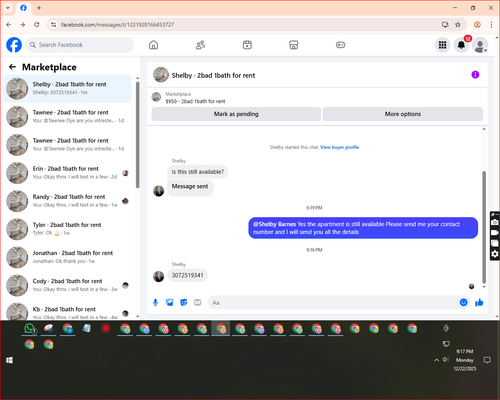
Task: Click the install app icon in address bar
Action: tap(445, 24)
